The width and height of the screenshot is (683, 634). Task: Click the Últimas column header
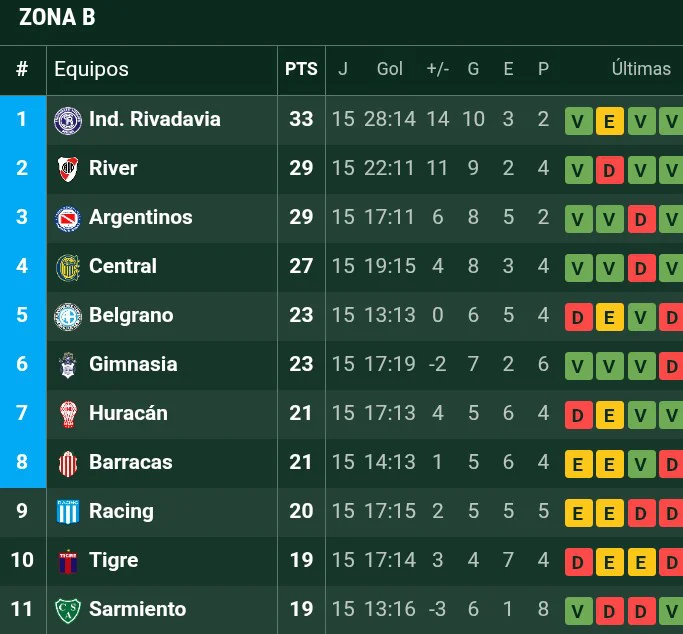point(641,69)
